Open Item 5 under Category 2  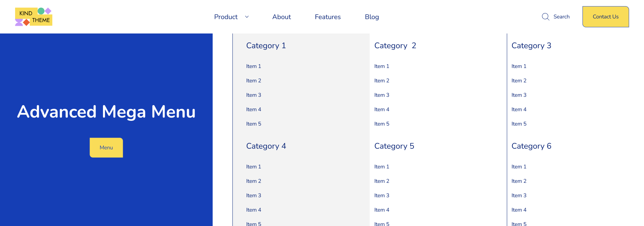tap(382, 124)
